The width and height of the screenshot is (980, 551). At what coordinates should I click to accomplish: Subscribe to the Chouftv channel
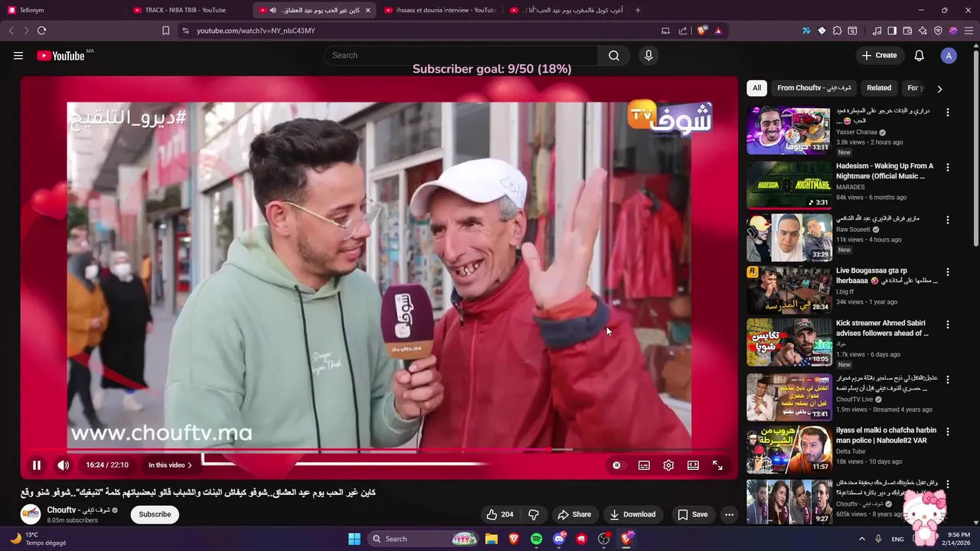155,514
